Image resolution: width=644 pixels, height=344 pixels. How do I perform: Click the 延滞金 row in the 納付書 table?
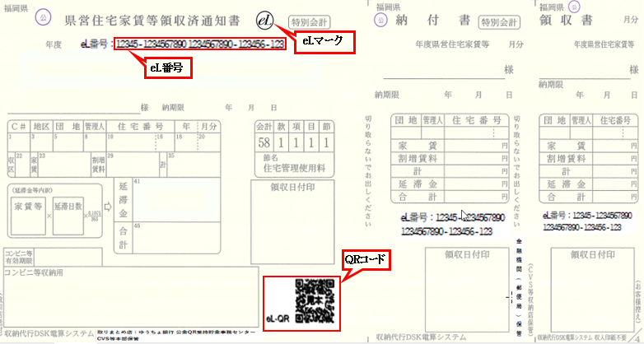pos(451,184)
